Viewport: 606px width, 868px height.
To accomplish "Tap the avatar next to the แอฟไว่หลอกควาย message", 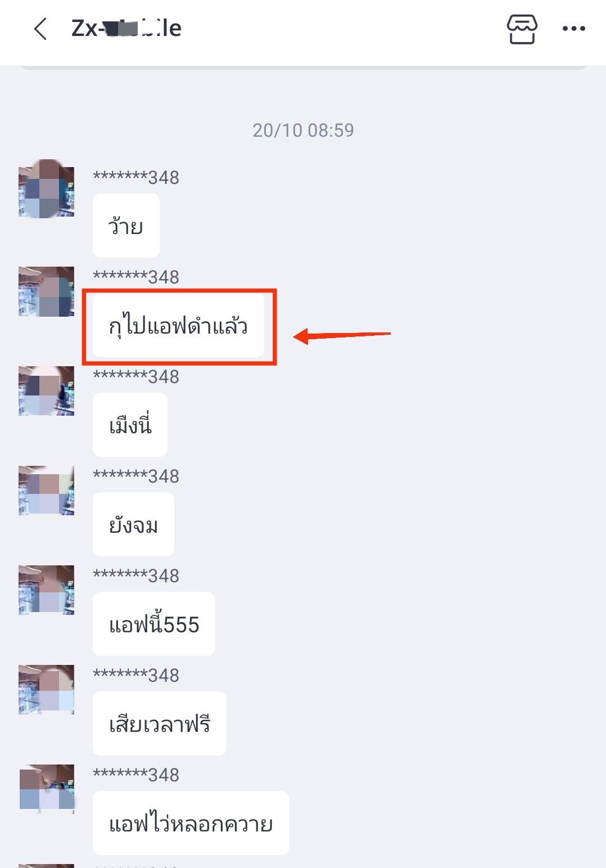I will (x=46, y=789).
